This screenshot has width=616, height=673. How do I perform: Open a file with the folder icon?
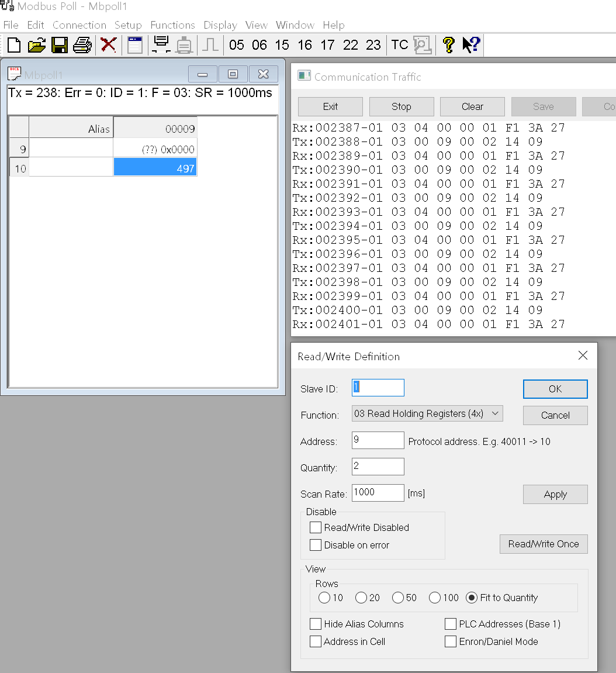pyautogui.click(x=37, y=45)
